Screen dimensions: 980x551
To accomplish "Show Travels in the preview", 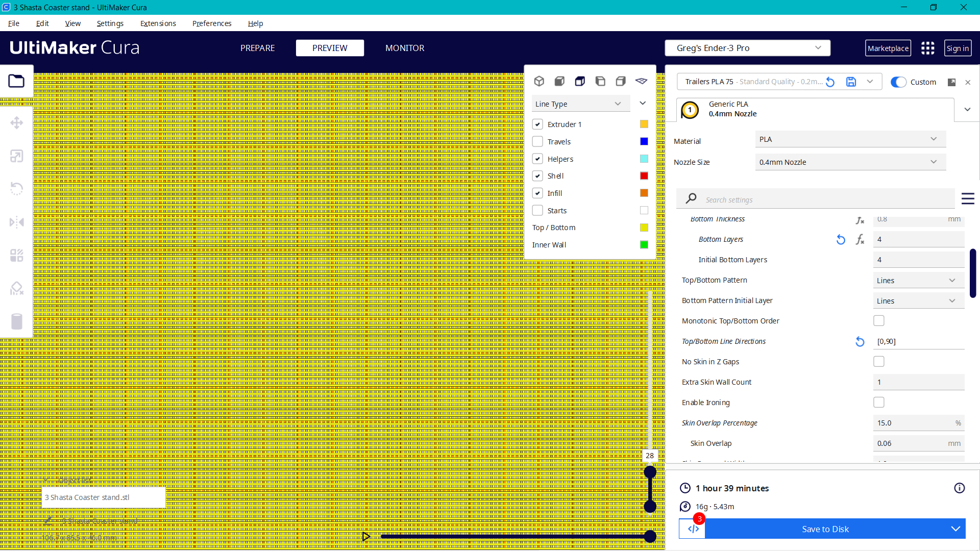I will 537,141.
